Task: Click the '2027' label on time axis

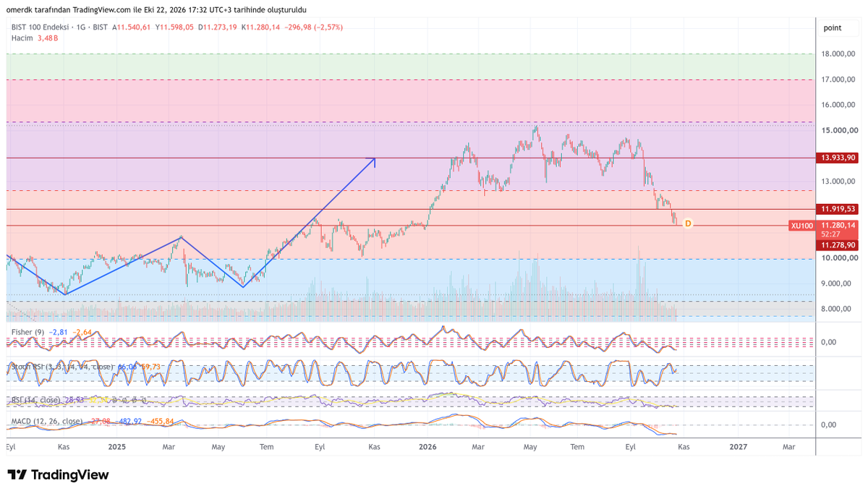Action: point(739,447)
